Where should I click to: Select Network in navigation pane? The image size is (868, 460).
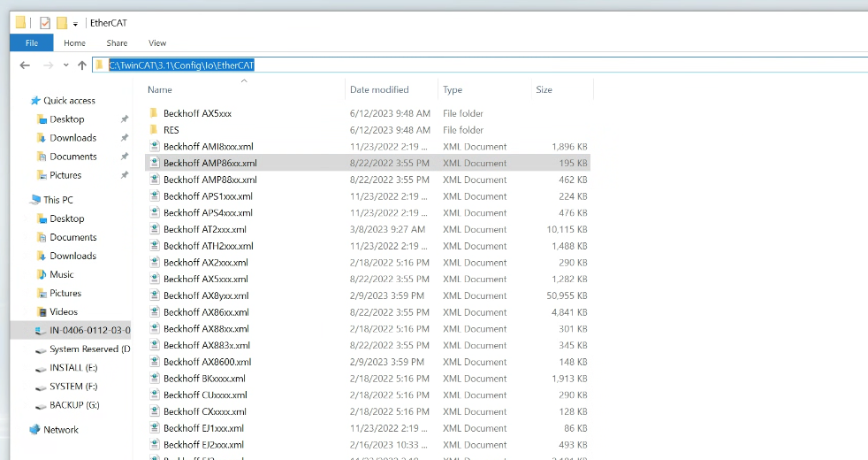[61, 430]
